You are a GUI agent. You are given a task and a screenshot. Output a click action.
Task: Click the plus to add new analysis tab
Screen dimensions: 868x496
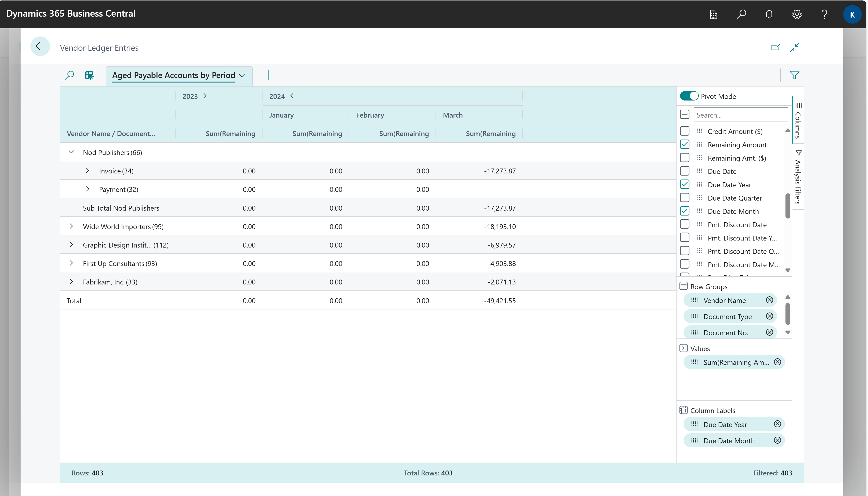coord(268,75)
